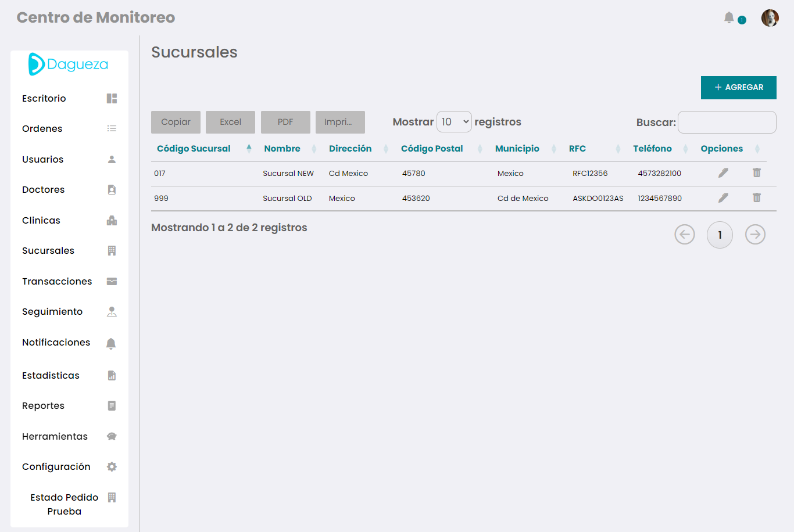Open Doctores via its sidebar icon

coord(110,189)
